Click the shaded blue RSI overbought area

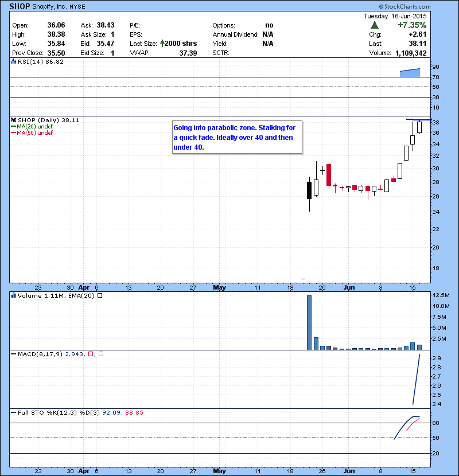click(x=410, y=73)
